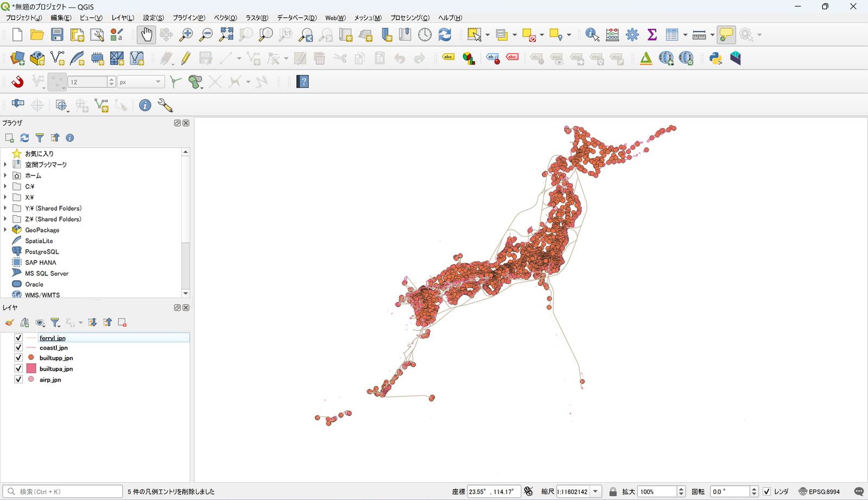Expand the 空間ブックマーク tree item

point(5,164)
